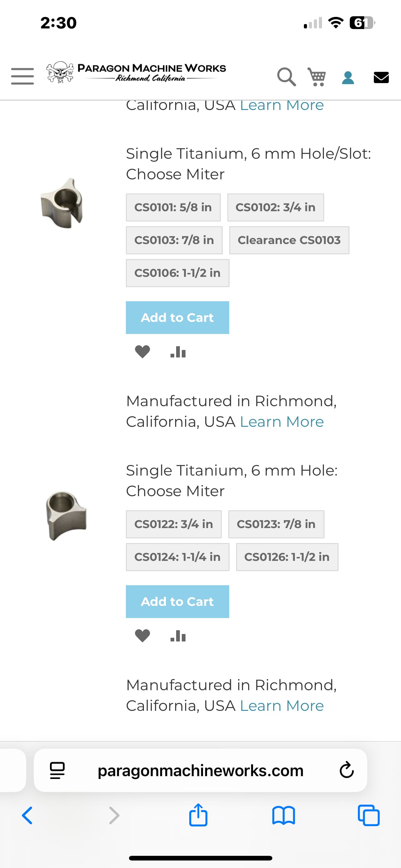
Task: Add the Hole/Slot titanium part to wishlist
Action: [x=142, y=352]
